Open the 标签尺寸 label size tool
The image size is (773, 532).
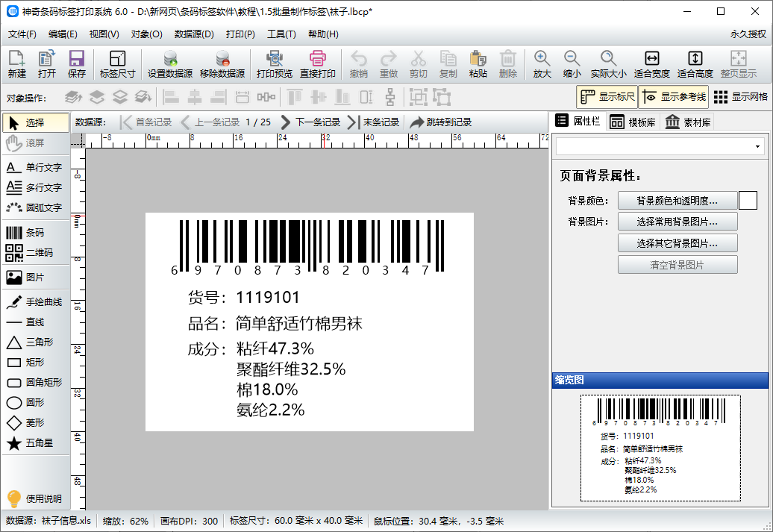click(117, 63)
